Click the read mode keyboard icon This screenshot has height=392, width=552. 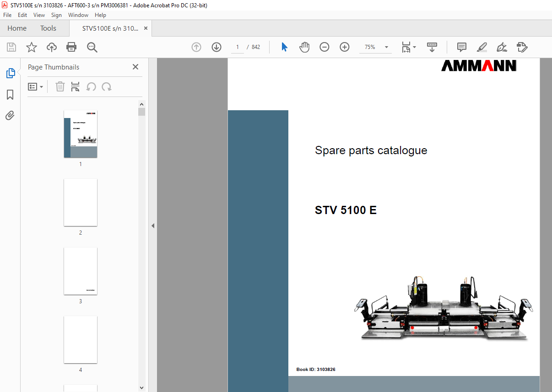click(432, 47)
